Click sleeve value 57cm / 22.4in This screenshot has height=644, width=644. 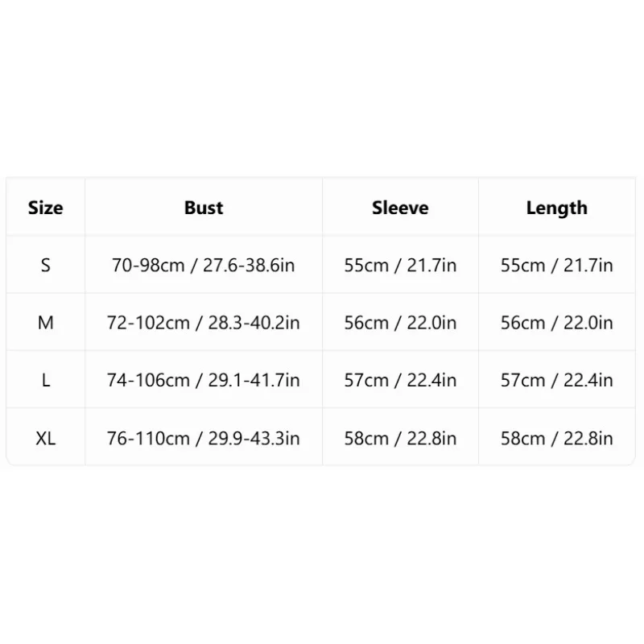pyautogui.click(x=400, y=380)
